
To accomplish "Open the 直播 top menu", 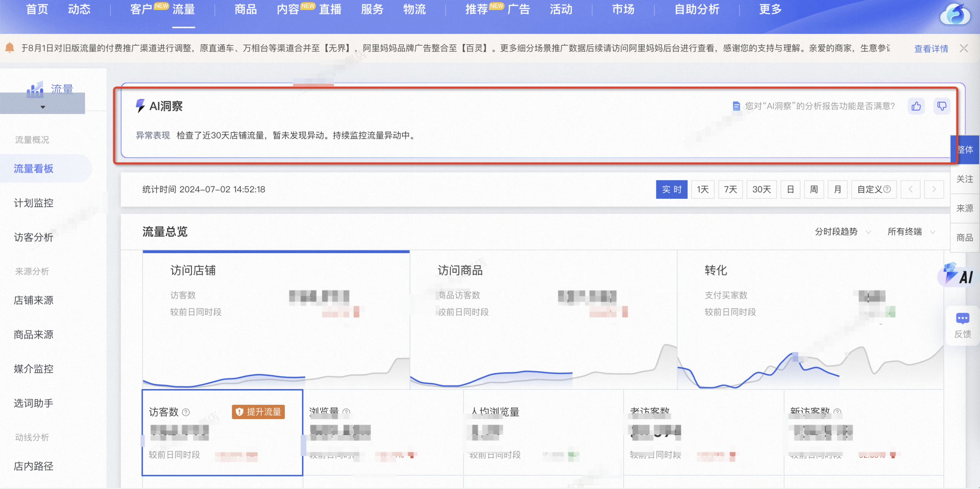I will pyautogui.click(x=330, y=9).
